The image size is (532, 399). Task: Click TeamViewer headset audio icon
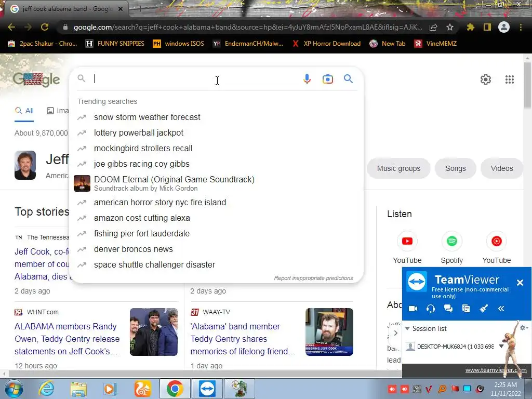click(x=431, y=309)
